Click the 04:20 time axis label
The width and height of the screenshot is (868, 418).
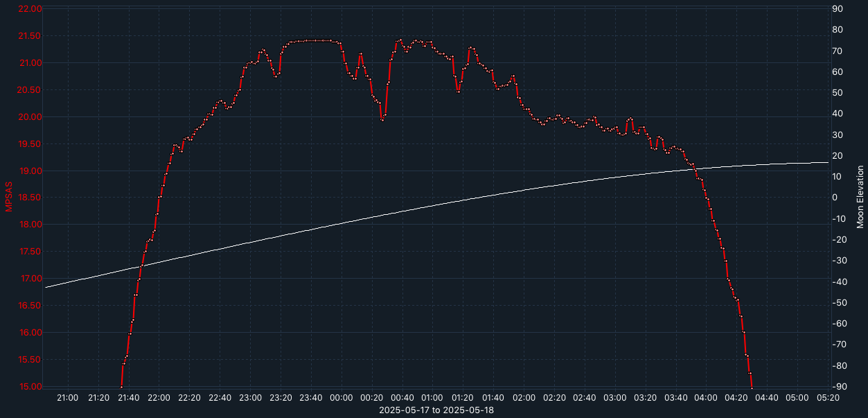point(736,398)
